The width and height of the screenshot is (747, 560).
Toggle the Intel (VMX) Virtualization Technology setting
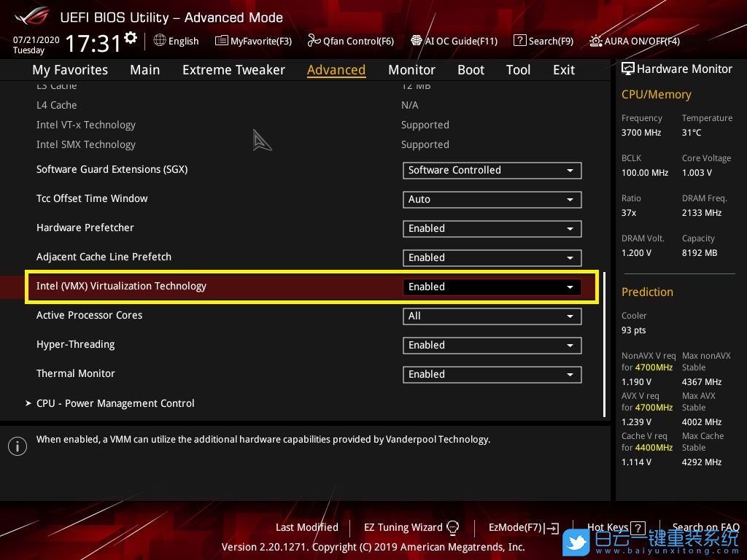pyautogui.click(x=492, y=287)
